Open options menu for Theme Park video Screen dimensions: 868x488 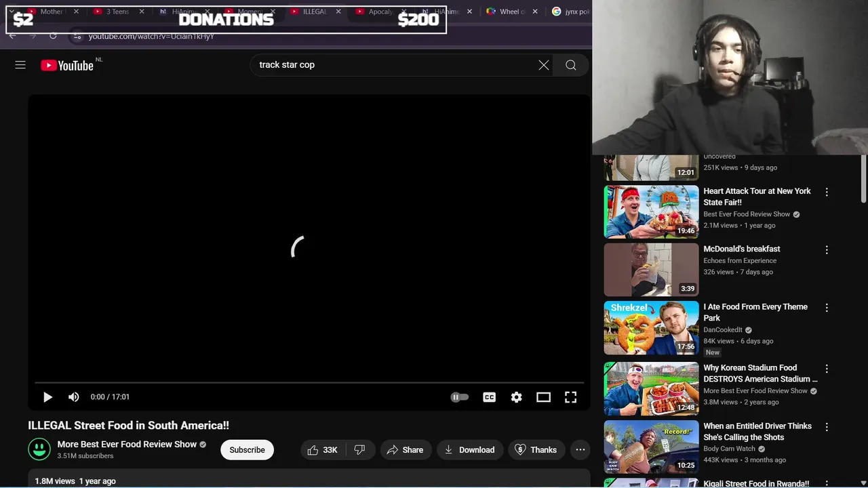pyautogui.click(x=827, y=308)
